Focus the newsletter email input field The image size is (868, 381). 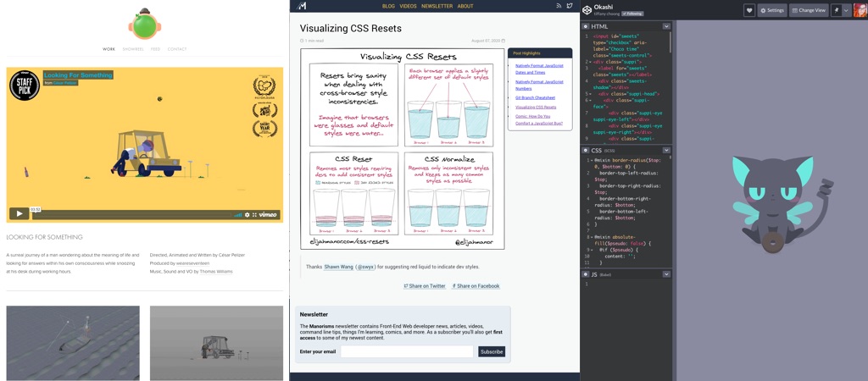[407, 351]
